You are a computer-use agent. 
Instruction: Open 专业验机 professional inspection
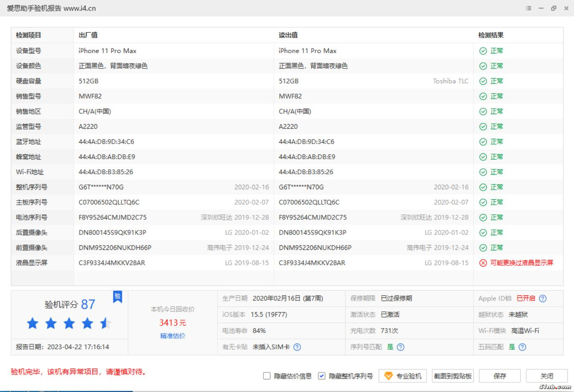(x=403, y=376)
